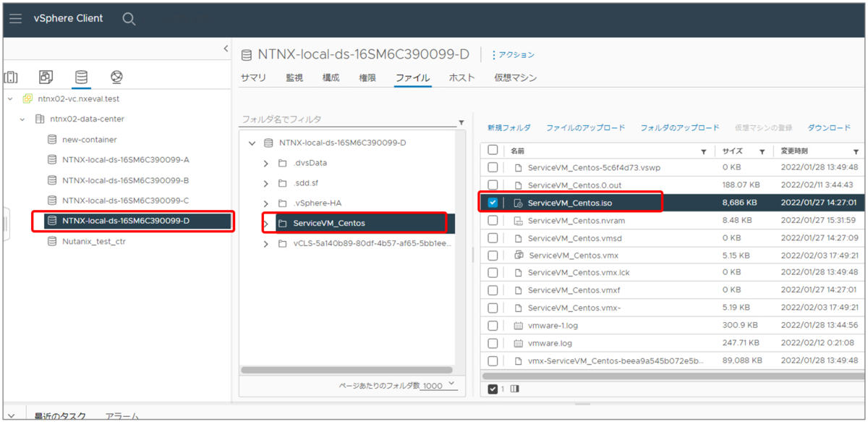The height and width of the screenshot is (422, 868).
Task: Click the new-container datastore icon
Action: (x=52, y=140)
